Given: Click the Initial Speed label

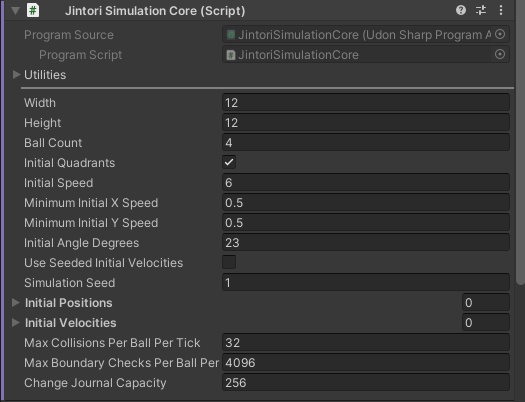Looking at the screenshot, I should pos(59,183).
